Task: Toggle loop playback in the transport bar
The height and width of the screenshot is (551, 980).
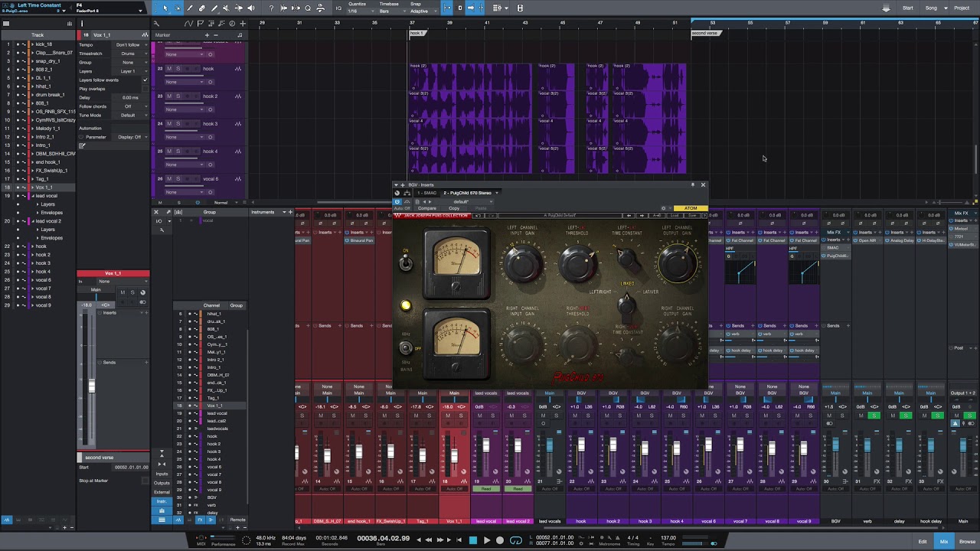Action: (516, 540)
